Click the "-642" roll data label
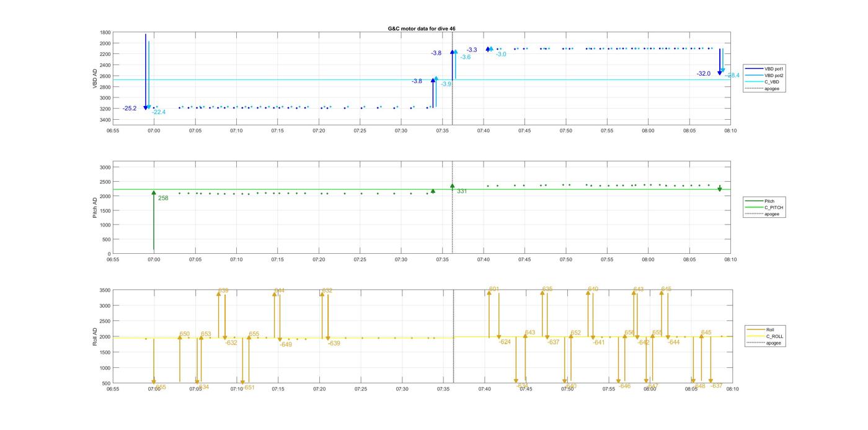 click(x=644, y=343)
